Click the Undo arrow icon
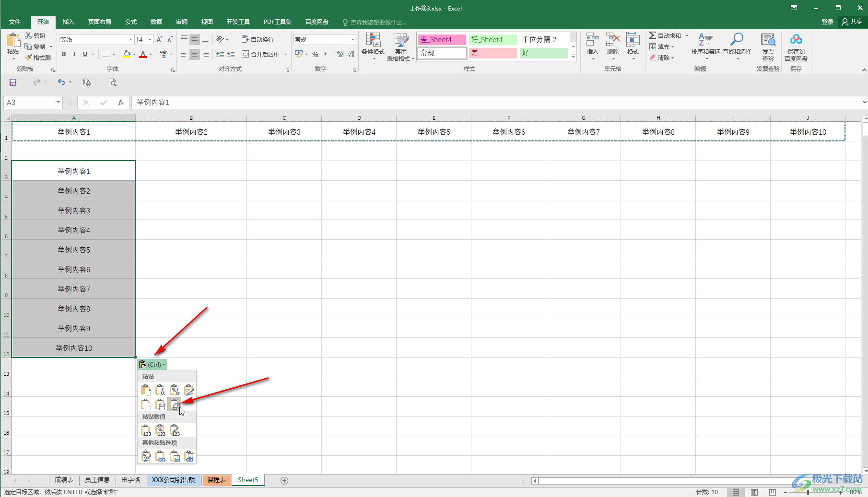The width and height of the screenshot is (868, 497). pyautogui.click(x=61, y=82)
